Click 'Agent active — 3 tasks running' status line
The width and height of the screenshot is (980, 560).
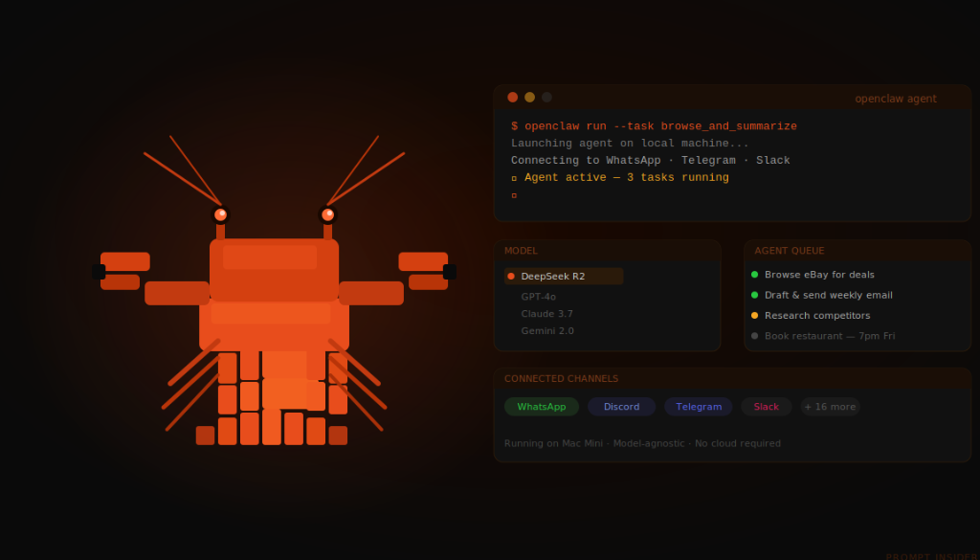(620, 177)
